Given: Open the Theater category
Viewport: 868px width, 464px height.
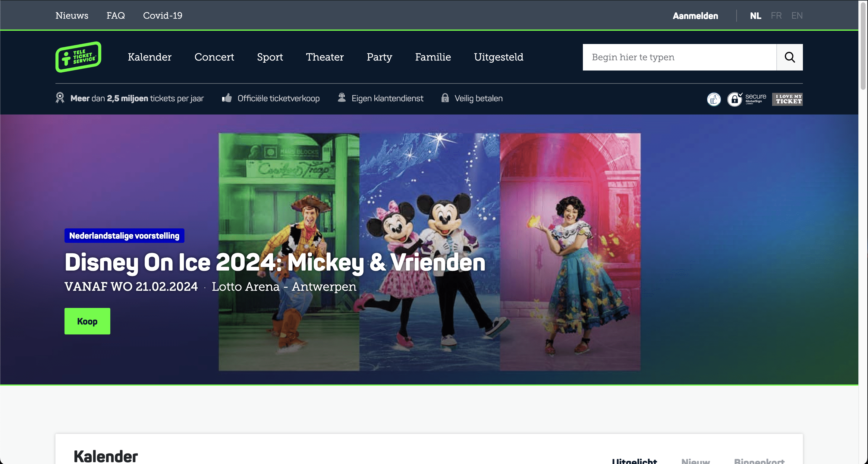Looking at the screenshot, I should 325,57.
